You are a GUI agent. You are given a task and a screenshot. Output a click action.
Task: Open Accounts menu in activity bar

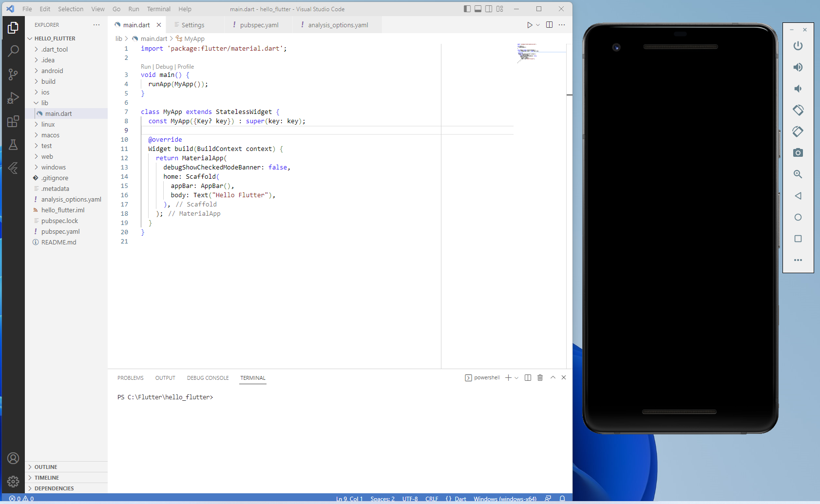(x=13, y=458)
